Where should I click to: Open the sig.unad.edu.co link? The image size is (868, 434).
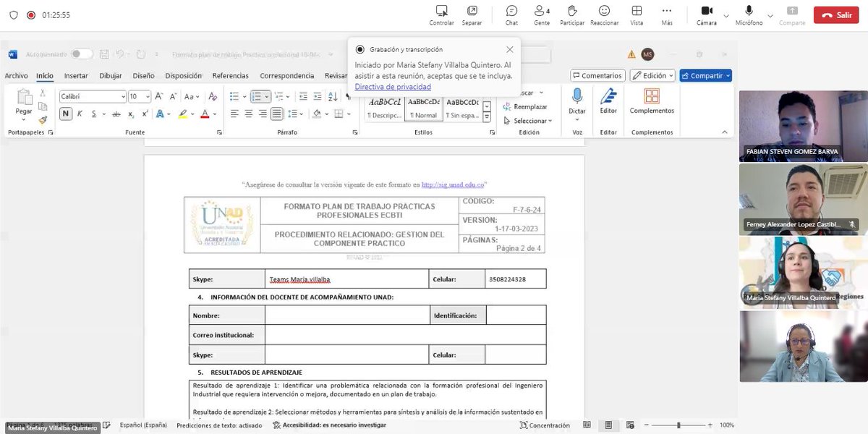[x=453, y=184]
